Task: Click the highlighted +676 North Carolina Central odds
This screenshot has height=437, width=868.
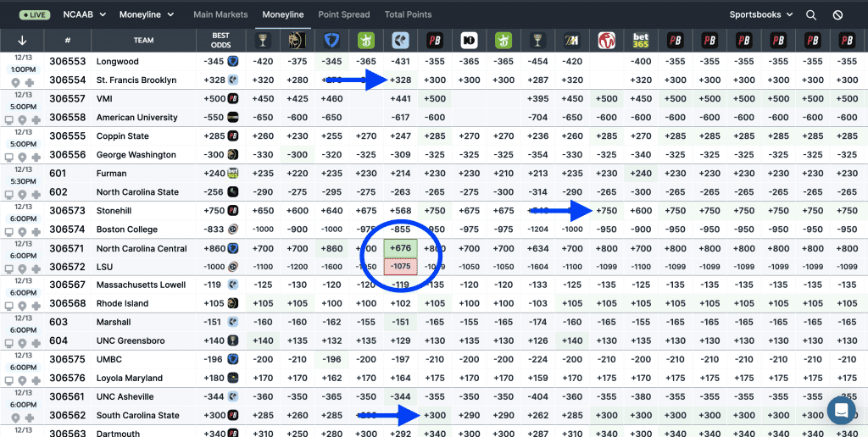Action: (x=400, y=248)
